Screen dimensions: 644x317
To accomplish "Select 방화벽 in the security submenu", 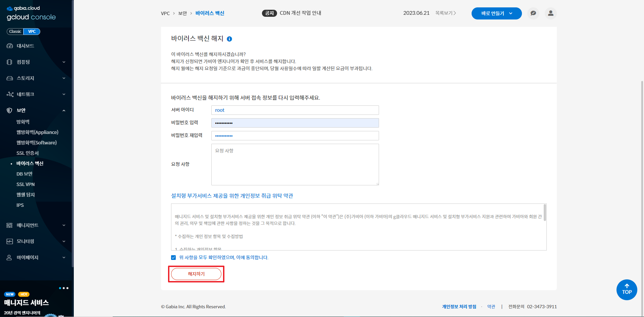I will [x=23, y=122].
